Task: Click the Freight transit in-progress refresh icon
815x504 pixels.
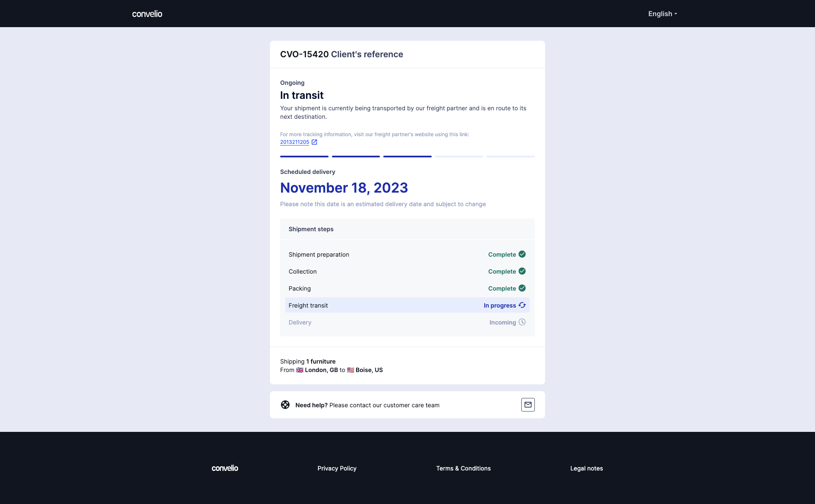Action: (x=522, y=305)
